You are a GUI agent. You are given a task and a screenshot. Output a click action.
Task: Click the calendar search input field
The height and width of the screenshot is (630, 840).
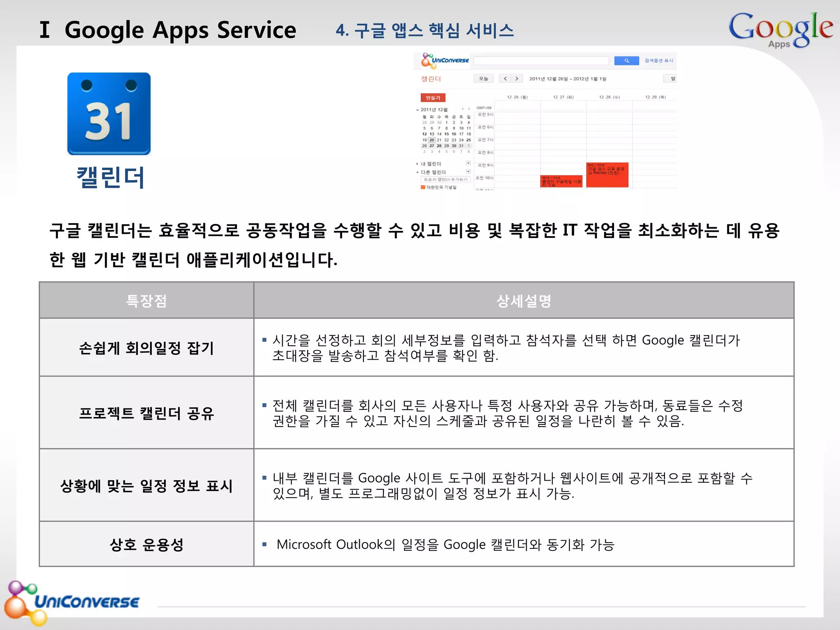pyautogui.click(x=541, y=61)
